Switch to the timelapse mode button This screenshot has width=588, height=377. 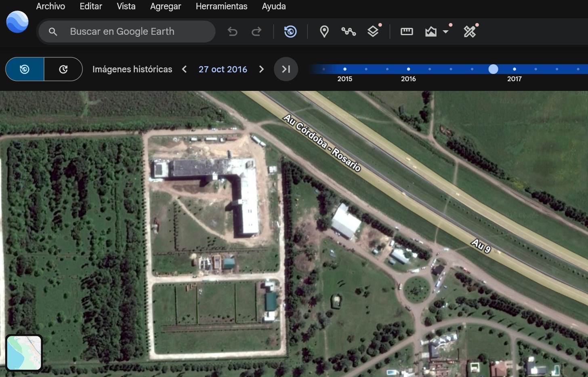(x=63, y=69)
